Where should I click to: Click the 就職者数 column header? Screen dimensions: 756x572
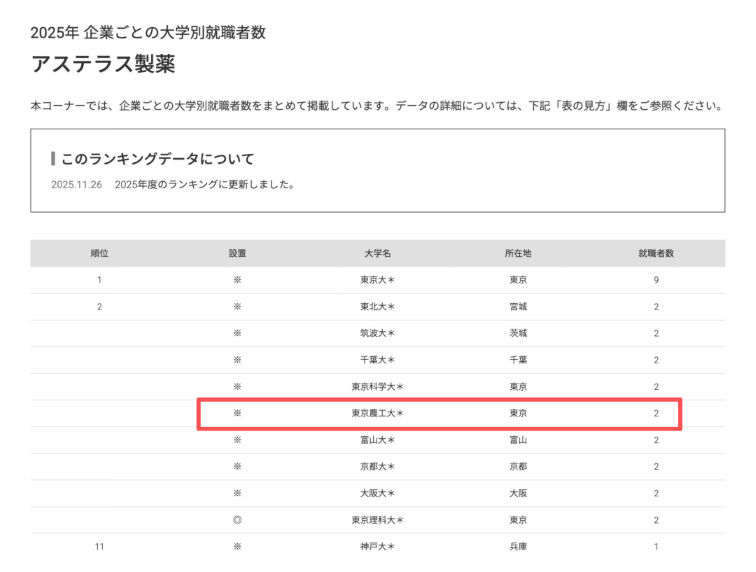tap(656, 254)
